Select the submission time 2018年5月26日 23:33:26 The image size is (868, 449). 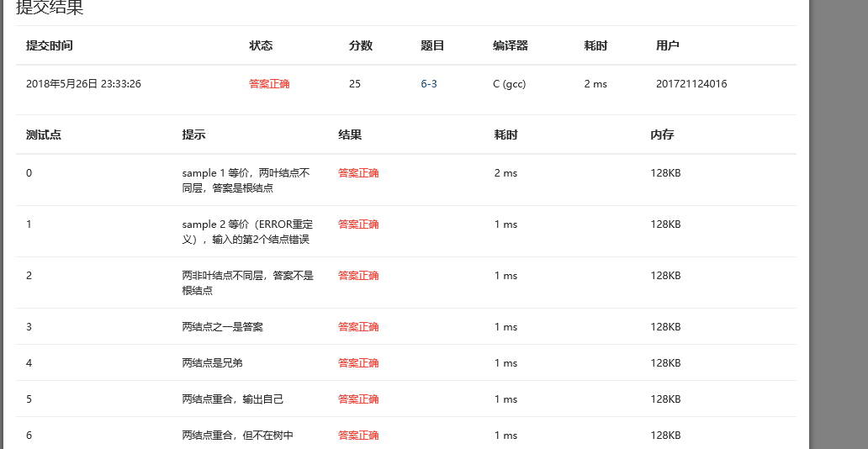[x=83, y=84]
